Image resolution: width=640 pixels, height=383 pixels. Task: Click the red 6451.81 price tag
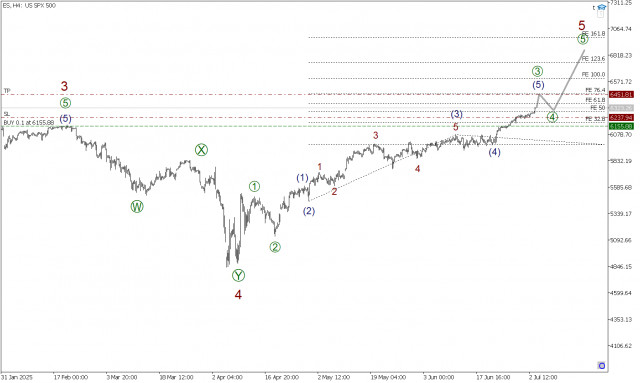621,94
